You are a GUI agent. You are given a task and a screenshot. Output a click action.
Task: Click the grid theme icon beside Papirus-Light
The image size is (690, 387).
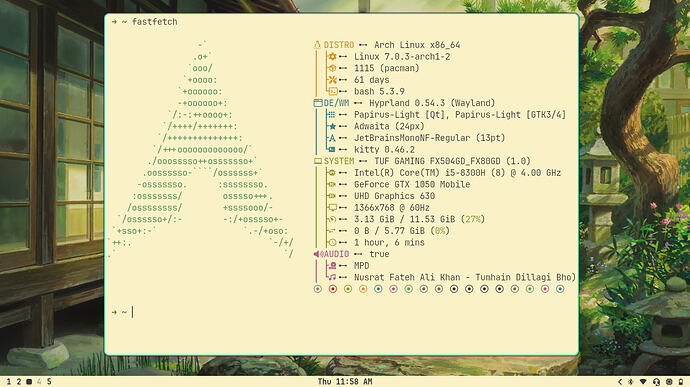click(x=331, y=114)
